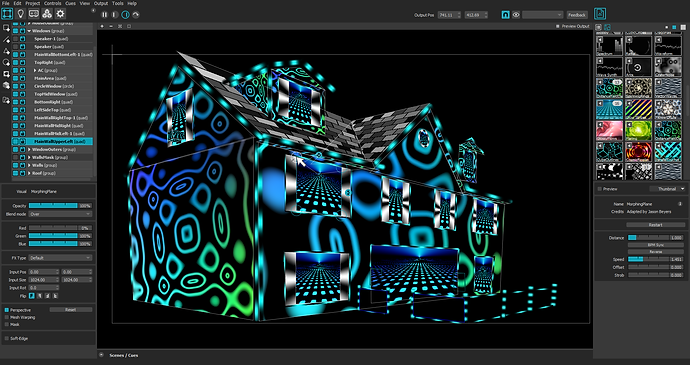Click the Feedback button
The width and height of the screenshot is (690, 365).
coord(577,15)
